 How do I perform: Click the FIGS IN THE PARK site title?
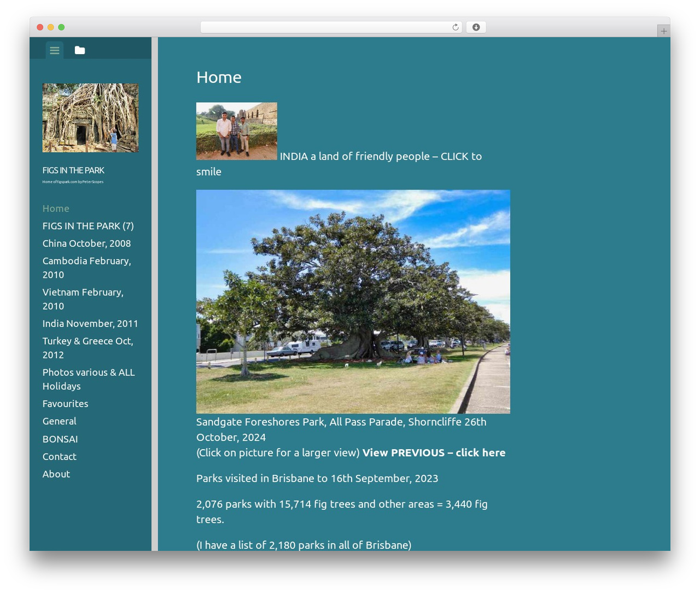[x=73, y=170]
